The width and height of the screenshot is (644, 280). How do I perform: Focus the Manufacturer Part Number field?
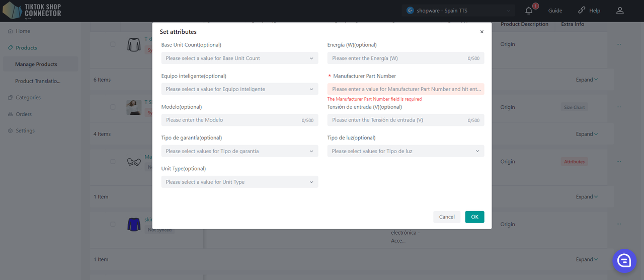coord(406,89)
